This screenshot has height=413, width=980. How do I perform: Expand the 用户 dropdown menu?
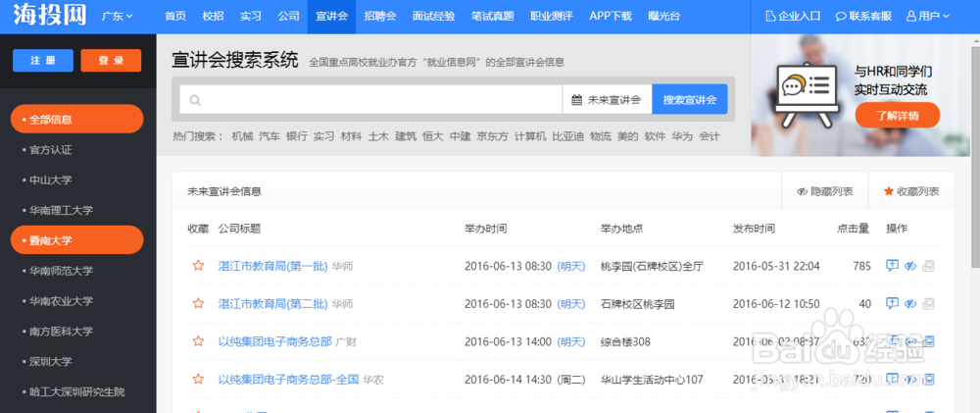coord(927,17)
